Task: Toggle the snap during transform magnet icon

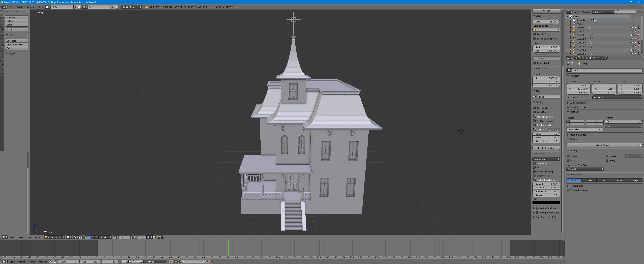Action: point(145,237)
